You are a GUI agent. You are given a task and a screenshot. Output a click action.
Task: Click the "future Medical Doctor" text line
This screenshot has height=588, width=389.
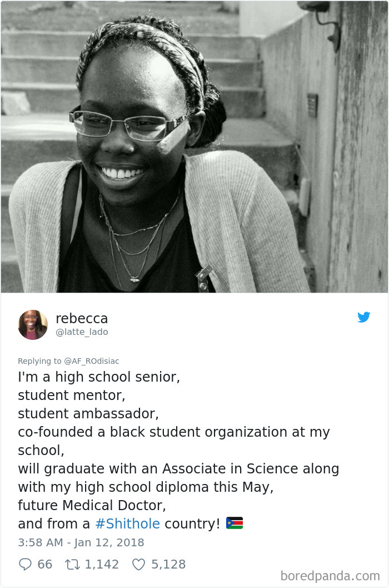92,506
